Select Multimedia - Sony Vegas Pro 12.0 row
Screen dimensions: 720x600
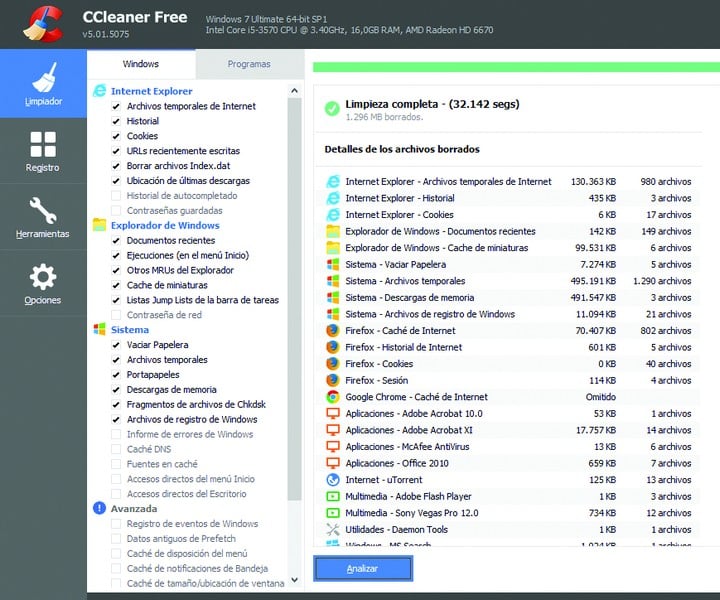[x=509, y=513]
